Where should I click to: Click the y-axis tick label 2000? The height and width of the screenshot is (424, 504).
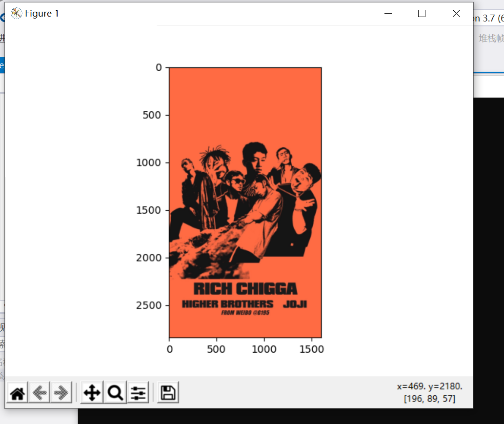[x=148, y=258]
